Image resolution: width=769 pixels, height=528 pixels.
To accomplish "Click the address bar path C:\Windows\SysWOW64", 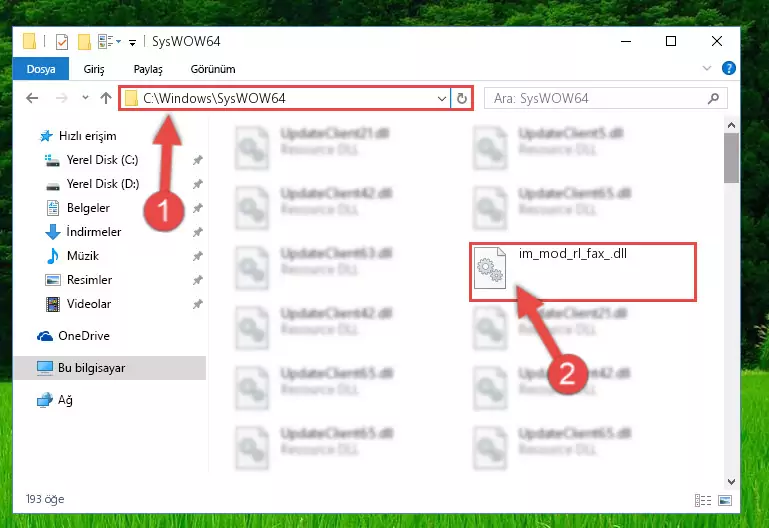I will coord(214,98).
